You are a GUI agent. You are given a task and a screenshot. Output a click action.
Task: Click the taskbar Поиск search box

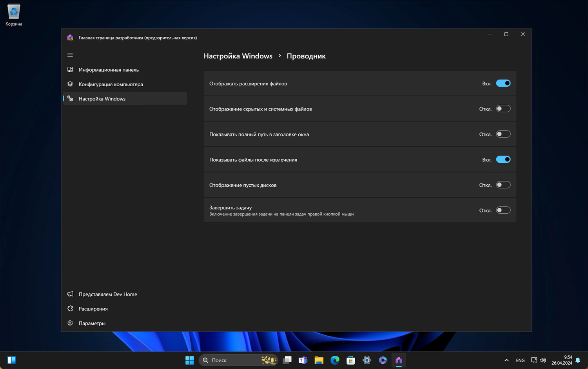pos(239,360)
